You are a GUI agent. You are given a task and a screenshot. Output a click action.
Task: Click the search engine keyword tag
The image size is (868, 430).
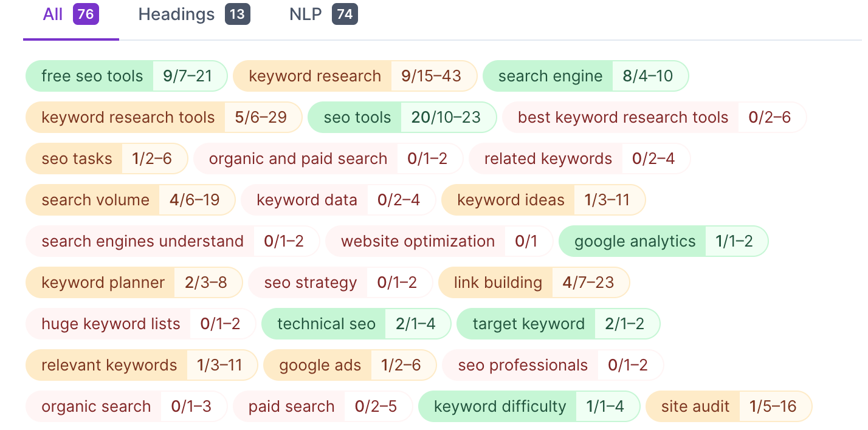[x=586, y=76]
